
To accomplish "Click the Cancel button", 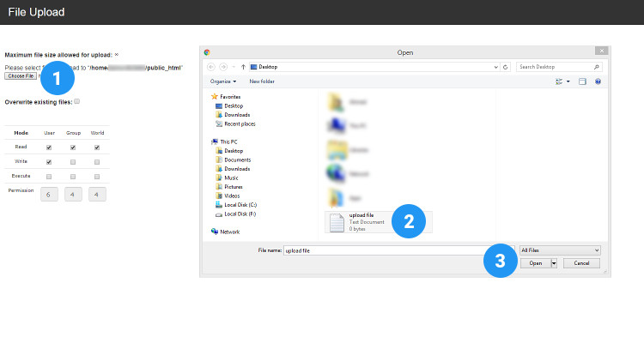I will point(581,263).
